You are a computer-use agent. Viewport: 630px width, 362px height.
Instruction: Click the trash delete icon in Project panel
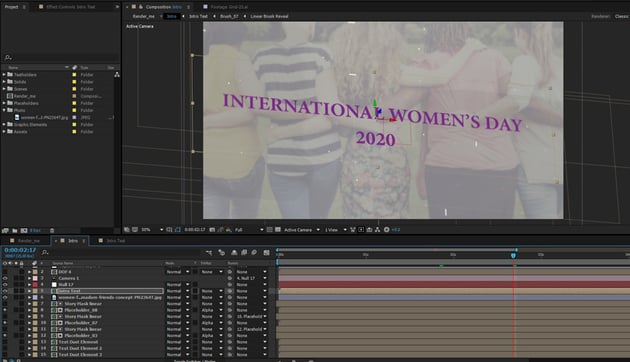[52, 231]
